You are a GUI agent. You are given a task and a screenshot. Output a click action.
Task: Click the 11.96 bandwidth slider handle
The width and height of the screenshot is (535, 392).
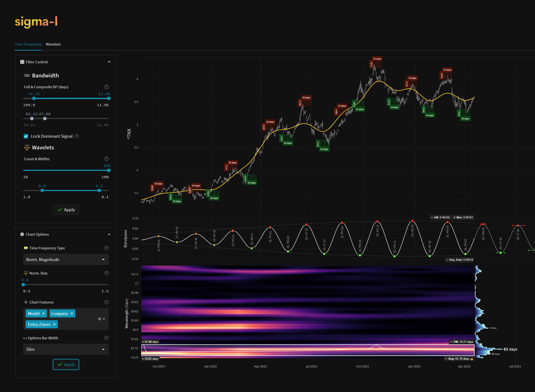109,98
